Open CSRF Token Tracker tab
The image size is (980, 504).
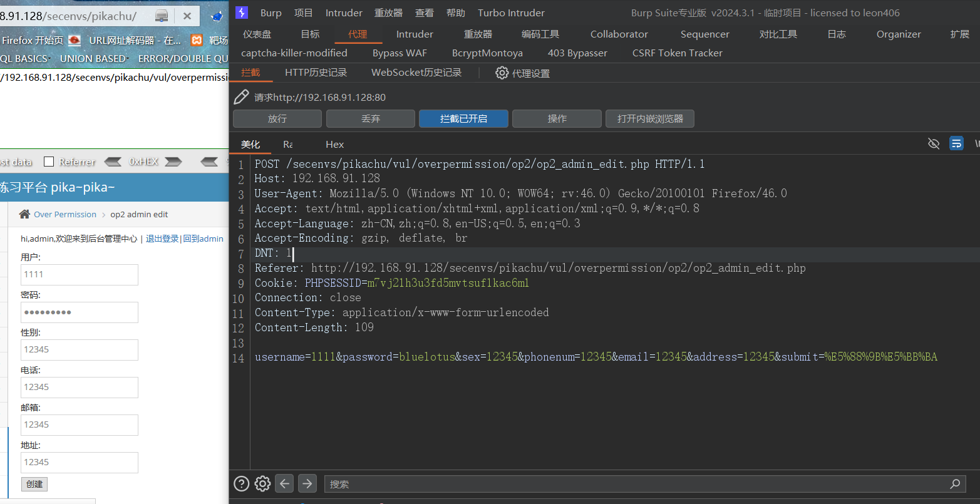coord(678,53)
